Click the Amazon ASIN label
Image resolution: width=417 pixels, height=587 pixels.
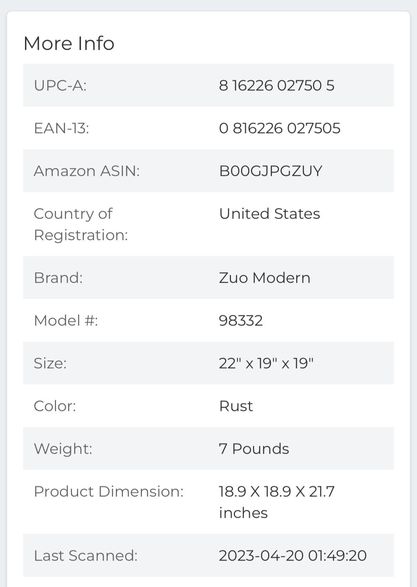[86, 171]
